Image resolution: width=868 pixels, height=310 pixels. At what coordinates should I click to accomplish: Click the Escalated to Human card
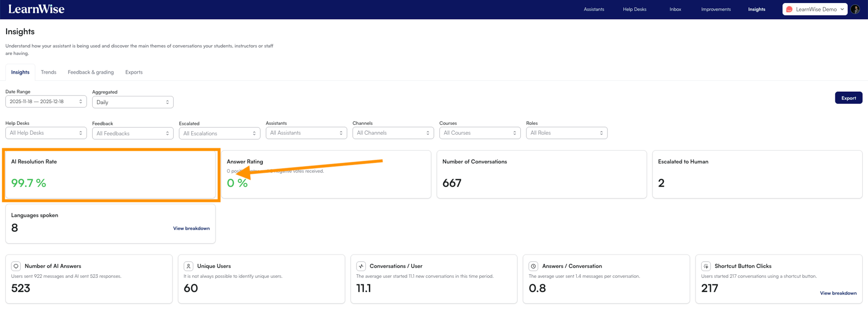point(757,175)
